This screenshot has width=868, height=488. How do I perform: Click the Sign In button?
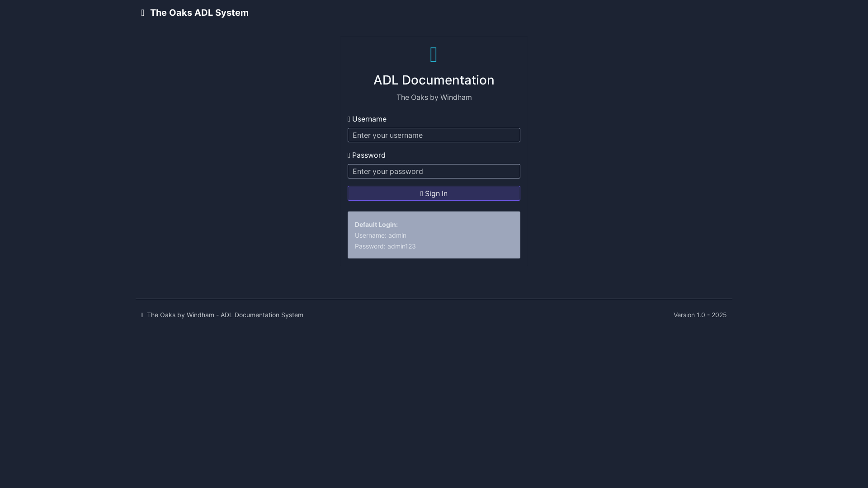click(434, 193)
